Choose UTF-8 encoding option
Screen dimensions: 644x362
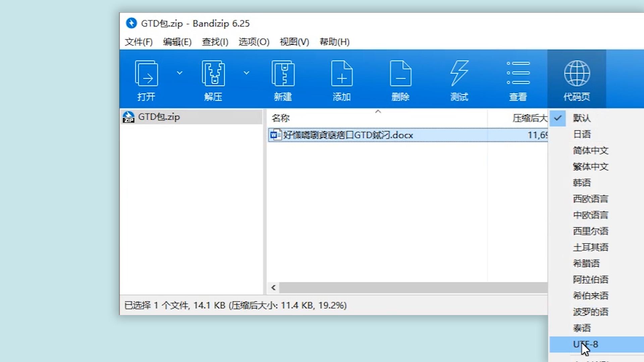point(590,344)
